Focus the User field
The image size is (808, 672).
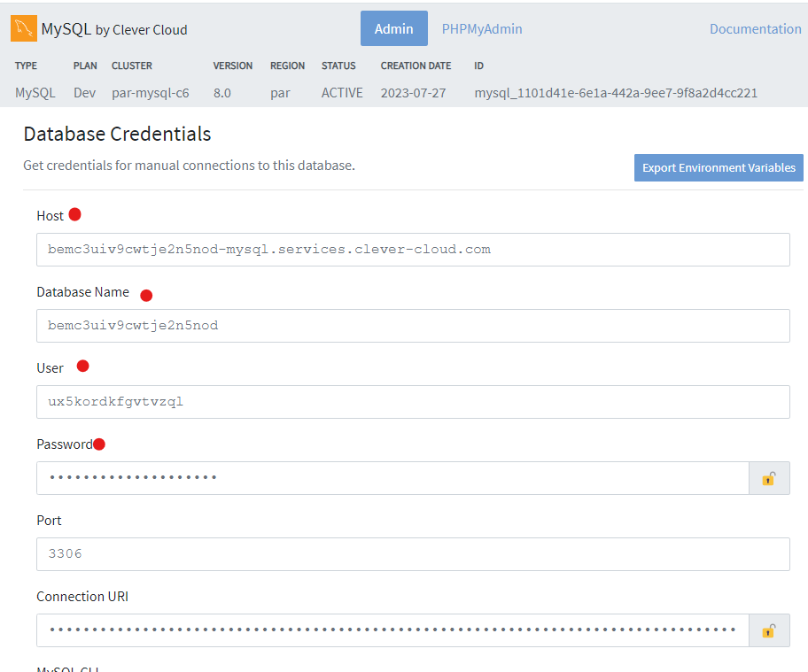(x=413, y=402)
